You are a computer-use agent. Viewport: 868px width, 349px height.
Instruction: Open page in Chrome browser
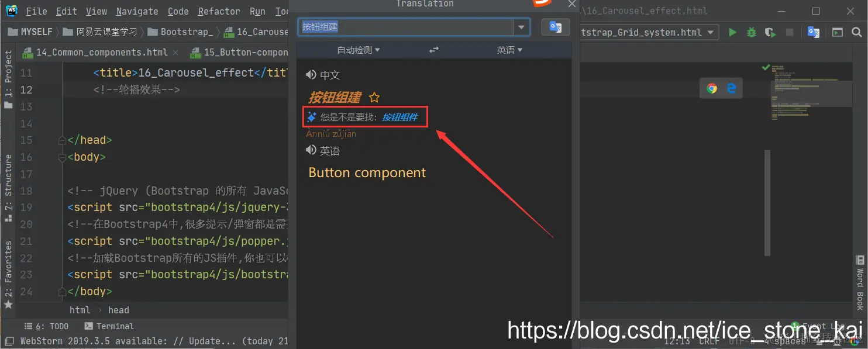pos(712,89)
